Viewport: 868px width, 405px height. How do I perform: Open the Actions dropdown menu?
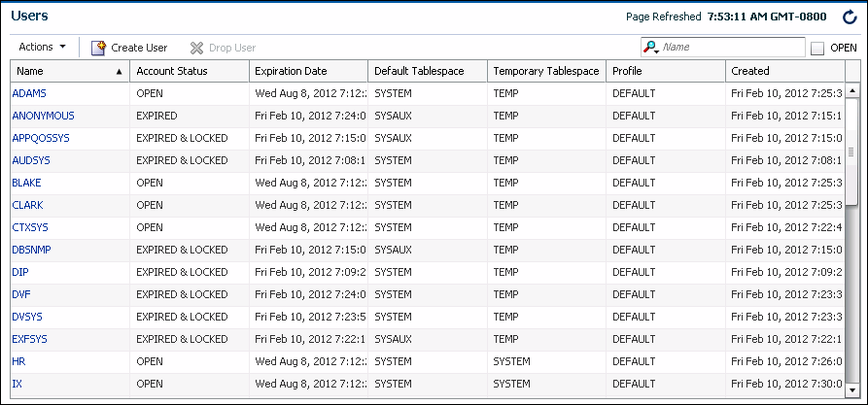[42, 47]
